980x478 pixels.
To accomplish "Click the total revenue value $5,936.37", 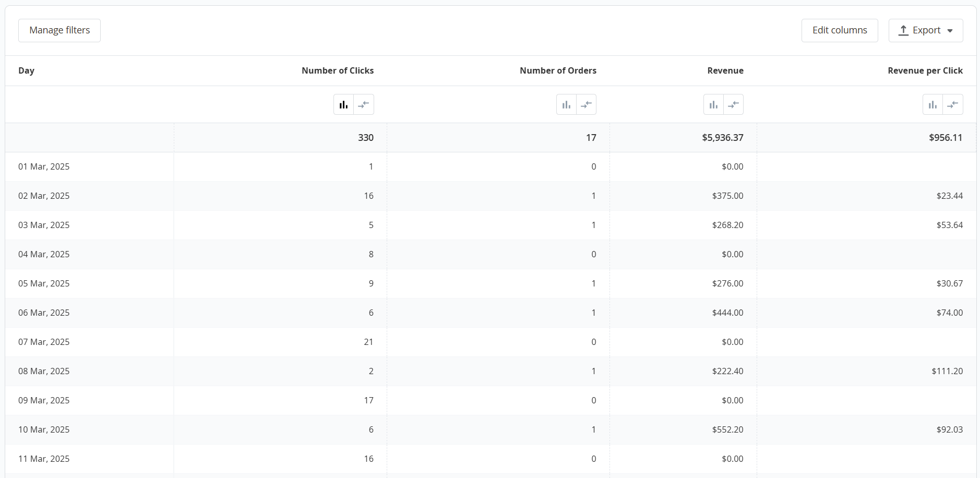I will 722,137.
